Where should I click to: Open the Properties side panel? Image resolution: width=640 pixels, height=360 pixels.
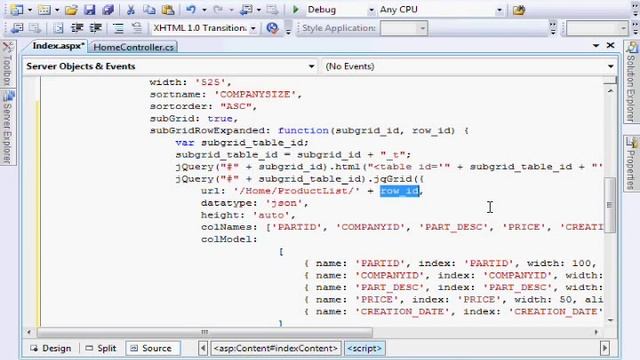point(631,163)
